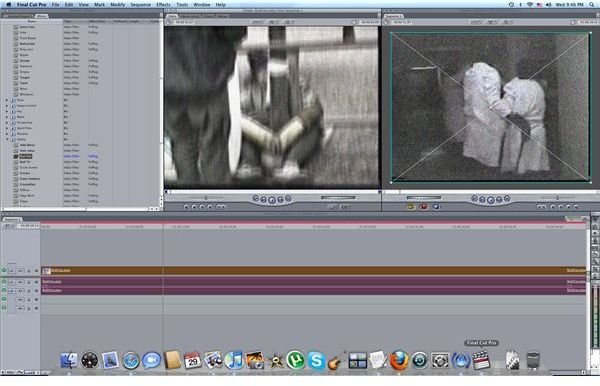Click the yellow Insert edit button

(411, 207)
